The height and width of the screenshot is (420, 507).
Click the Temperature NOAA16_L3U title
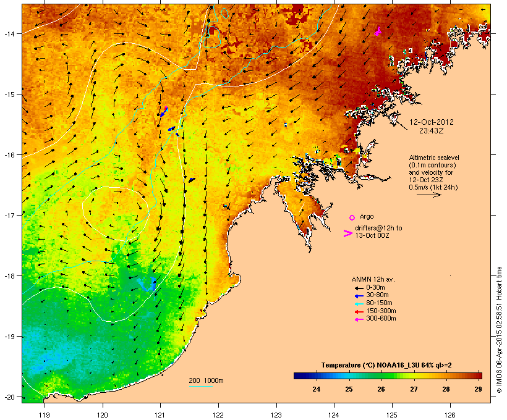click(386, 365)
